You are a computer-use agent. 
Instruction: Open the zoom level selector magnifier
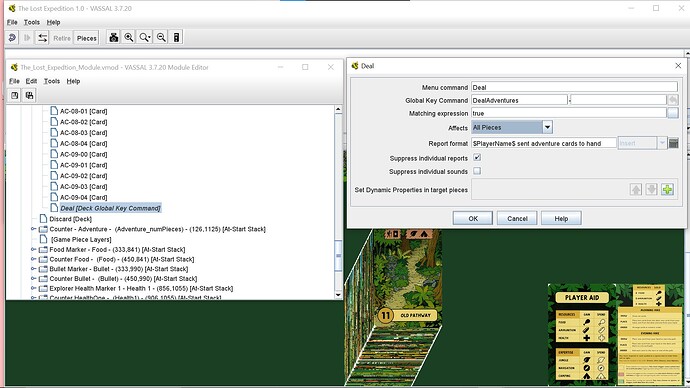point(145,37)
